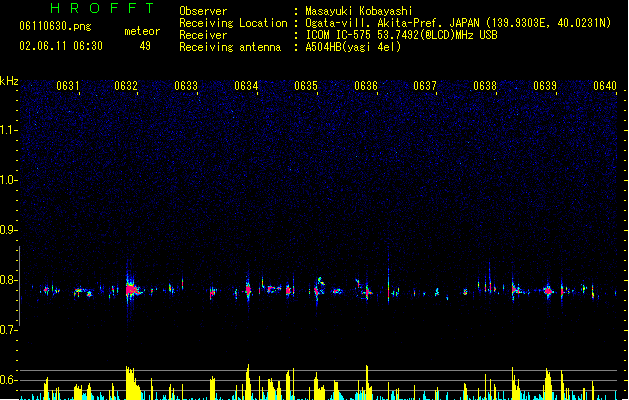Click the strong meteor echo at 0632

(x=130, y=289)
